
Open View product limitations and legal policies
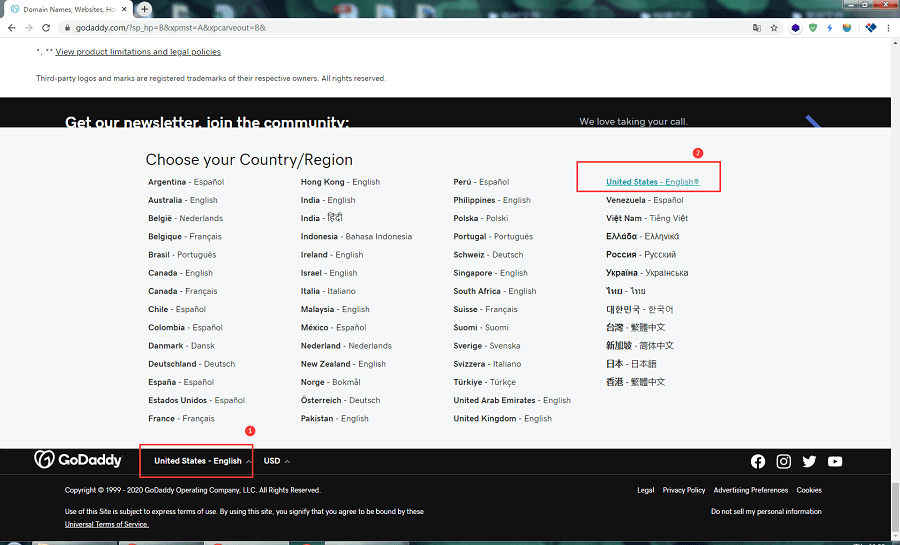tap(138, 52)
